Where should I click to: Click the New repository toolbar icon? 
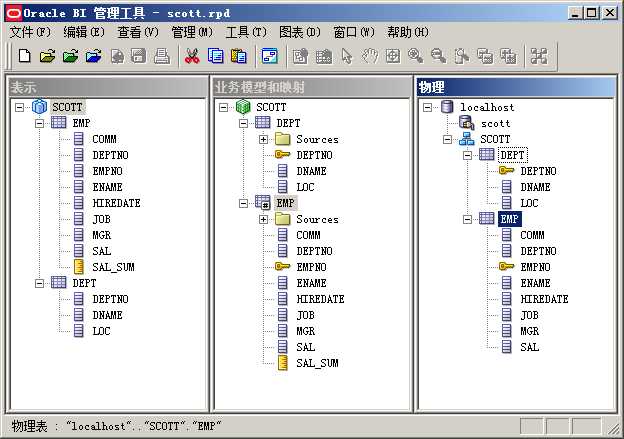coord(25,56)
